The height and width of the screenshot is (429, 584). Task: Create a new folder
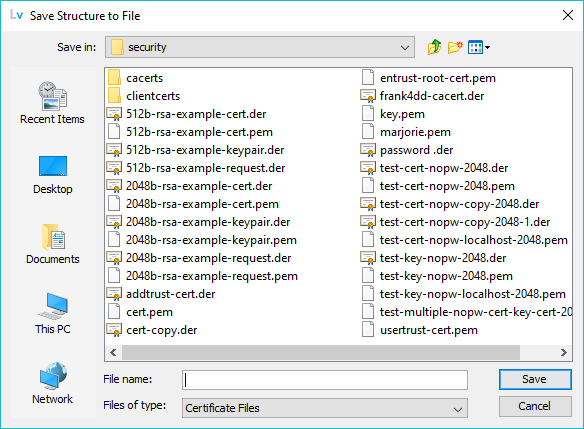tap(455, 47)
